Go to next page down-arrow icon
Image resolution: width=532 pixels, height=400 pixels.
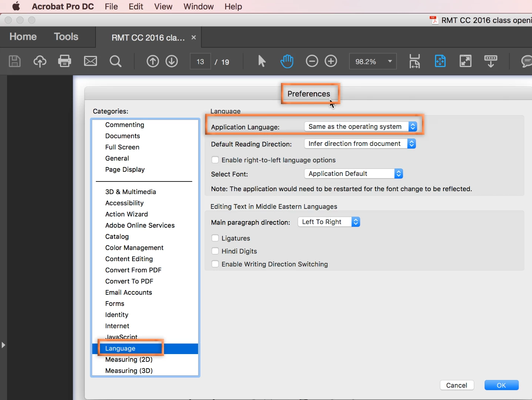(172, 61)
